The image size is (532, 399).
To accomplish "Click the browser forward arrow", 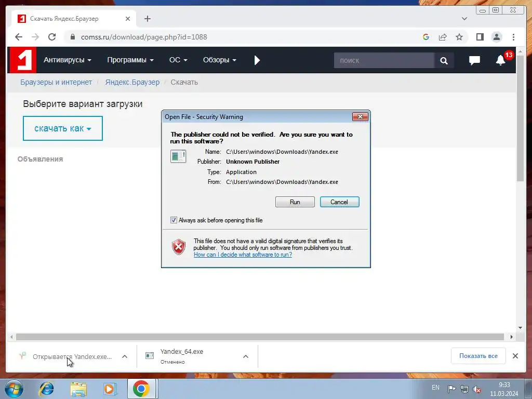I will pos(35,37).
